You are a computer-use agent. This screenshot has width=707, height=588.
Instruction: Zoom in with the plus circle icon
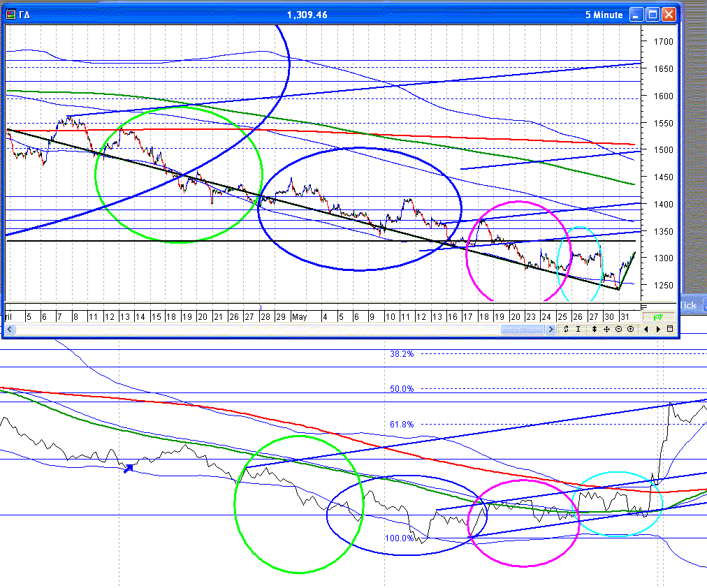click(x=630, y=330)
